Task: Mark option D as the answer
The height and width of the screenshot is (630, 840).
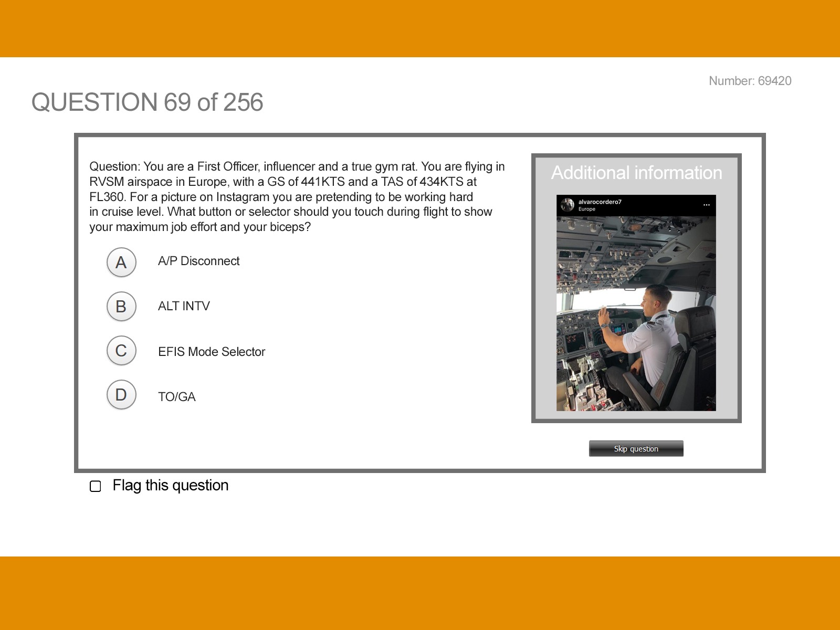Action: click(121, 394)
